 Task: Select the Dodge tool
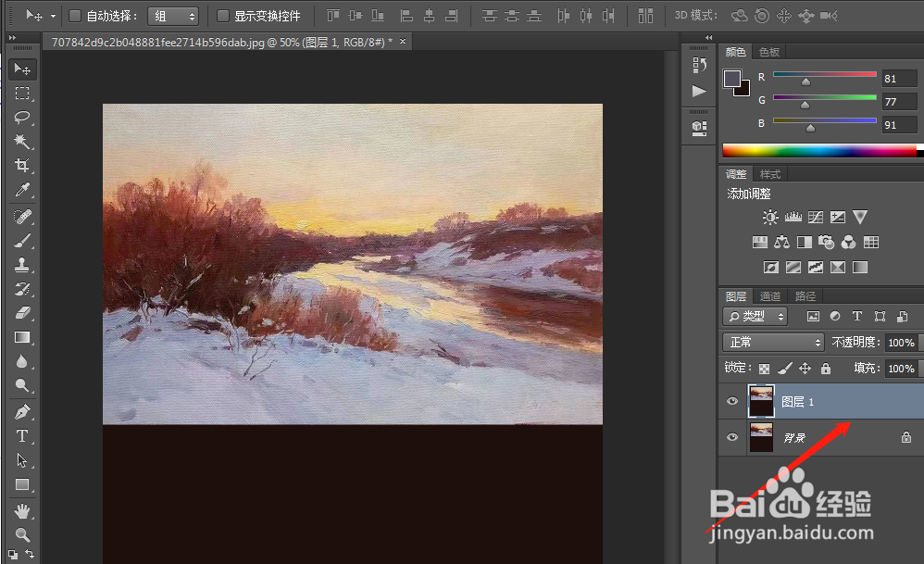click(x=22, y=385)
